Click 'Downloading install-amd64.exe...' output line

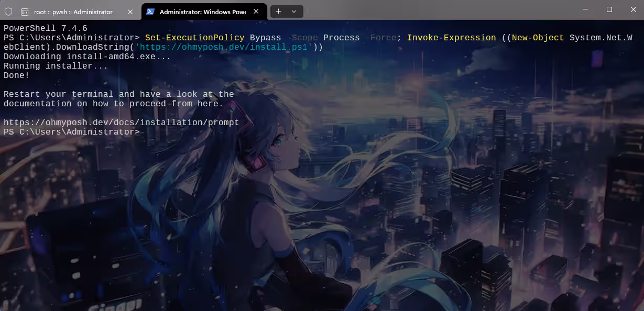pos(87,57)
